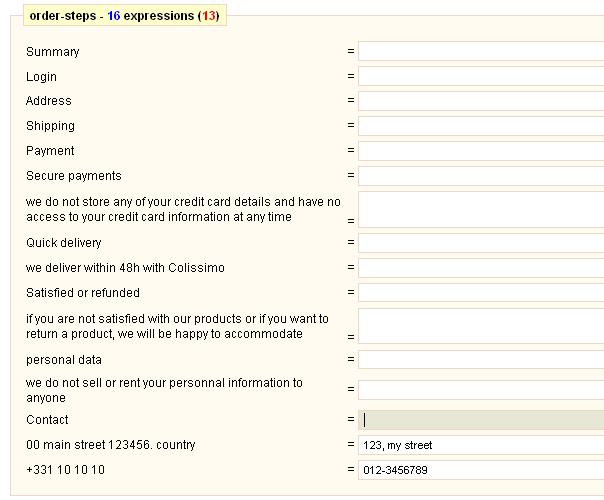
Task: Click the Contact expression label
Action: click(x=47, y=419)
